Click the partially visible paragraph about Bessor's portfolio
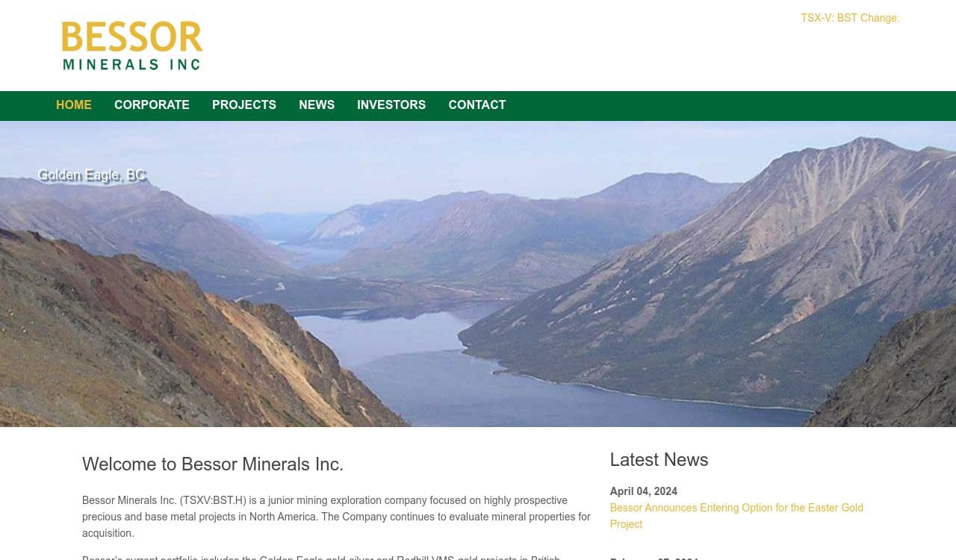The image size is (956, 560). (x=321, y=557)
